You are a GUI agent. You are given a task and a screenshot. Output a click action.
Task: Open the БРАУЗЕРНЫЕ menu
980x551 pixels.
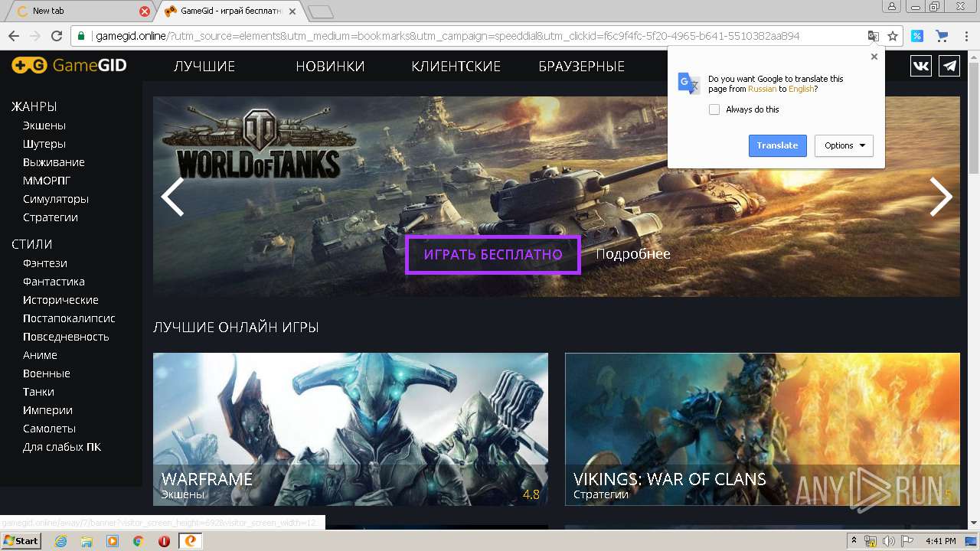click(582, 67)
